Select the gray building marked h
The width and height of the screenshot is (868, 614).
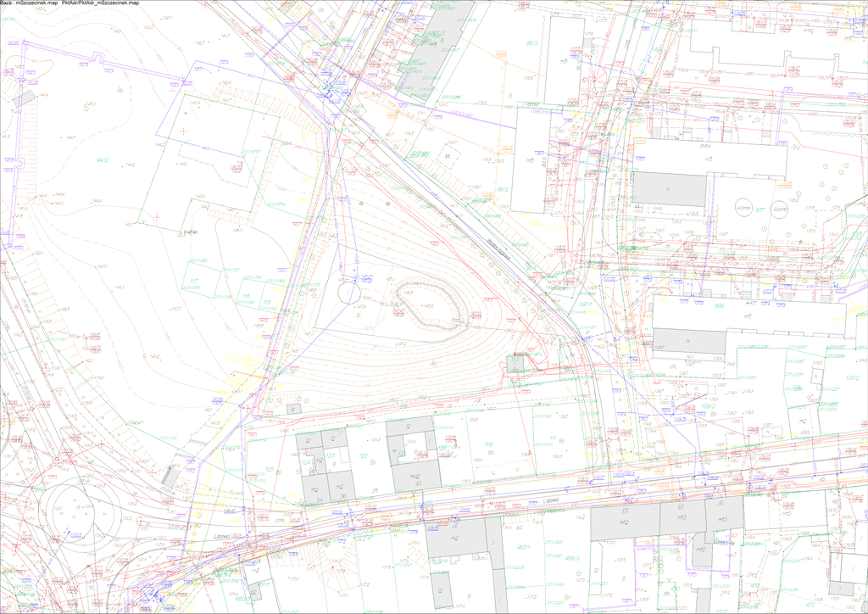pyautogui.click(x=670, y=188)
